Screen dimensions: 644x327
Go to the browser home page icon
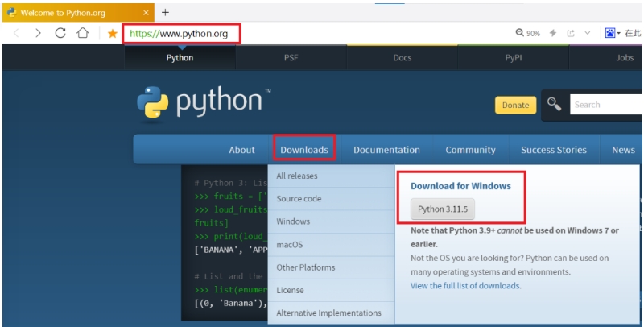point(83,33)
